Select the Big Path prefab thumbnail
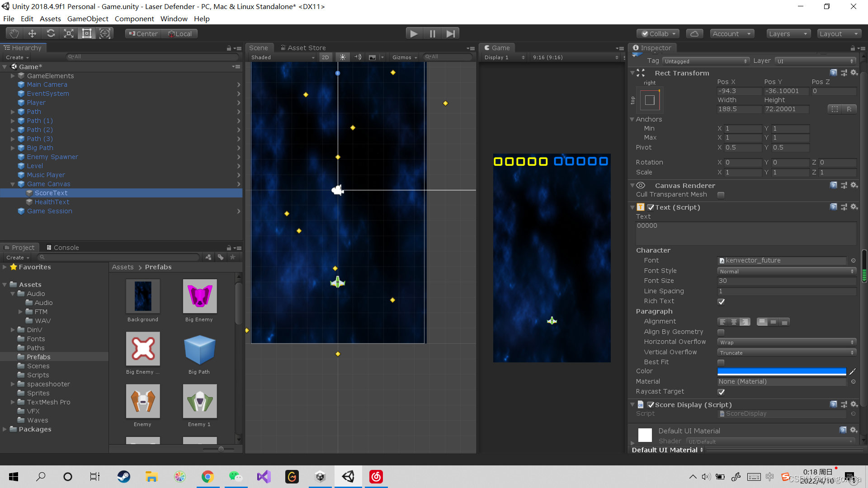868x488 pixels. point(199,348)
